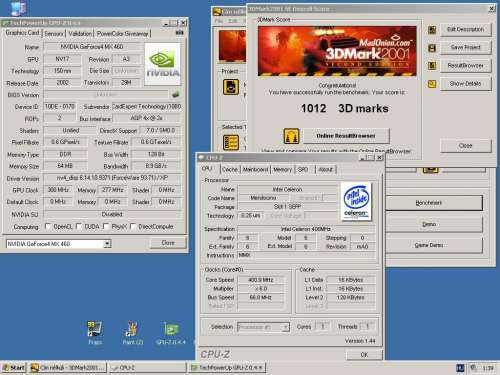Enable the OpenCL checkbox in GPU-Z
Image resolution: width=500 pixels, height=375 pixels.
[48, 227]
